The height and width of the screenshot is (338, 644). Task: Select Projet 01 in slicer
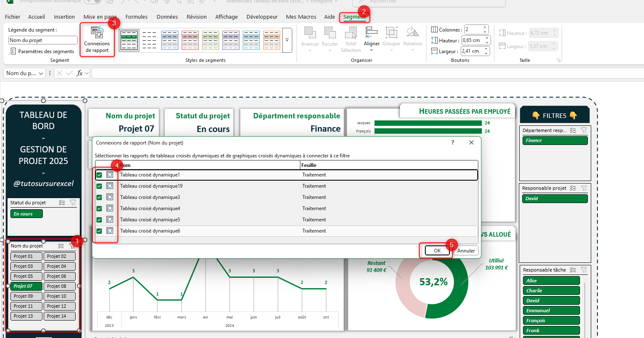pyautogui.click(x=26, y=256)
